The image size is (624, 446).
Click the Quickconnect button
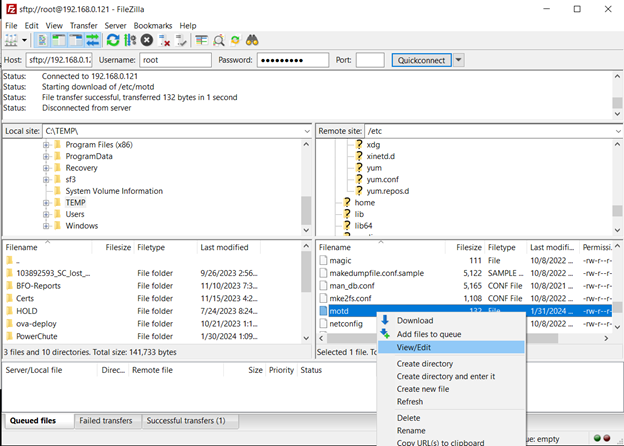421,60
